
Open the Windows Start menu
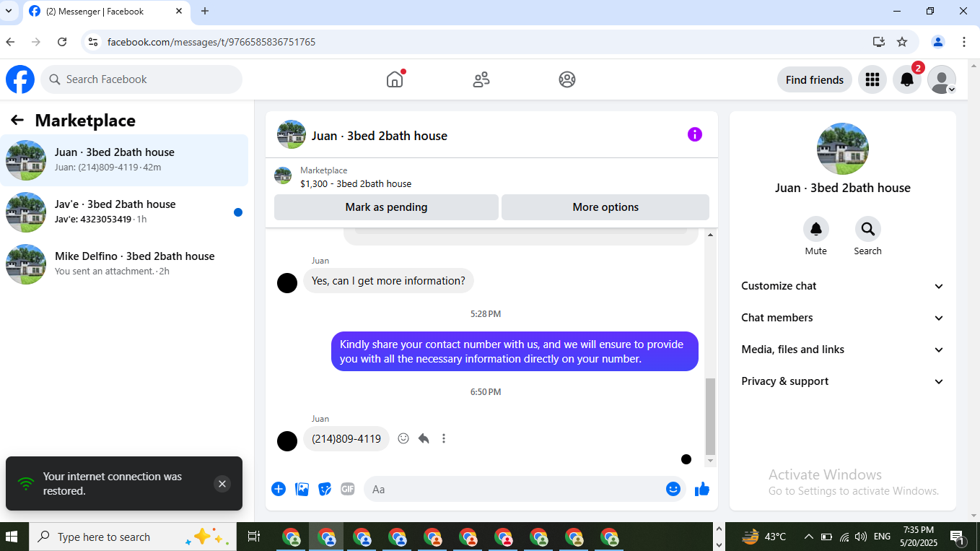coord(12,537)
